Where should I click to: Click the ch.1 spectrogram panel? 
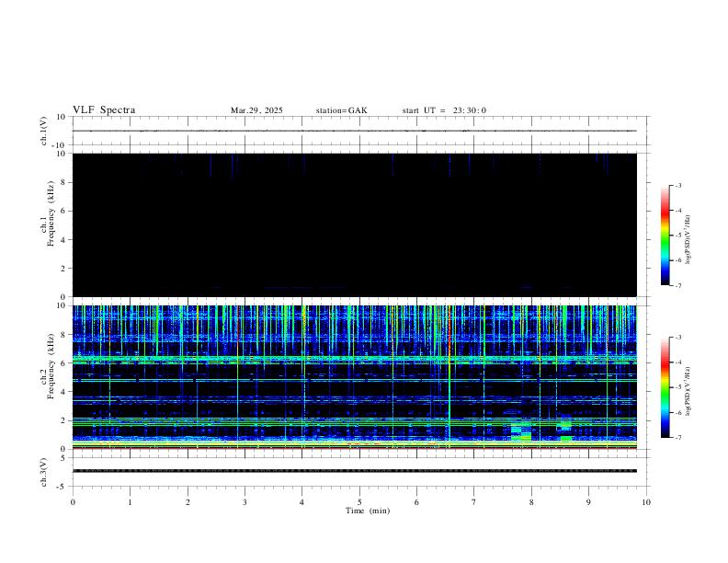[355, 224]
